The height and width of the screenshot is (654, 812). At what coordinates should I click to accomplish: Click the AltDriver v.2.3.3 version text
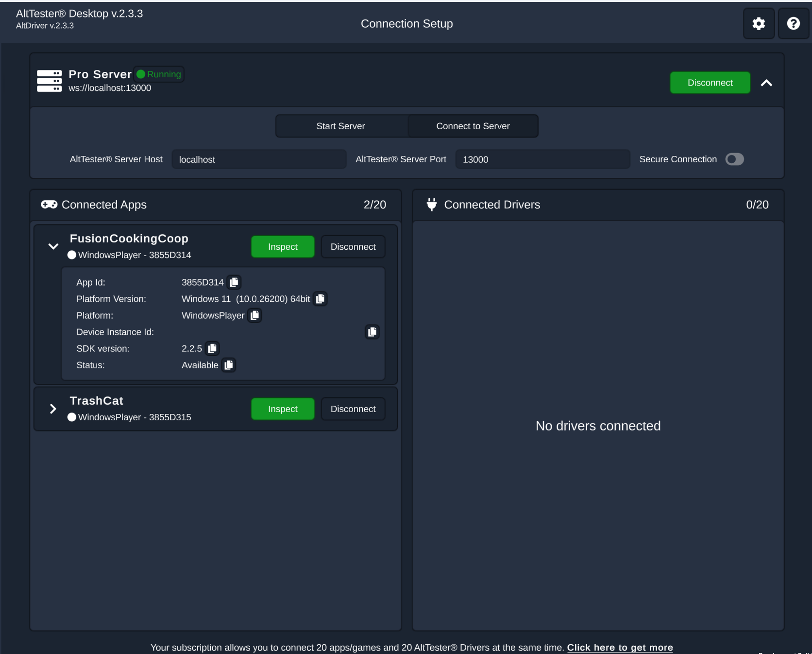pyautogui.click(x=45, y=26)
